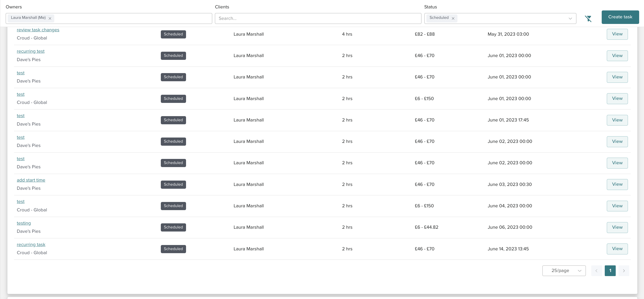Open the recurring task link
The width and height of the screenshot is (644, 299).
point(31,244)
